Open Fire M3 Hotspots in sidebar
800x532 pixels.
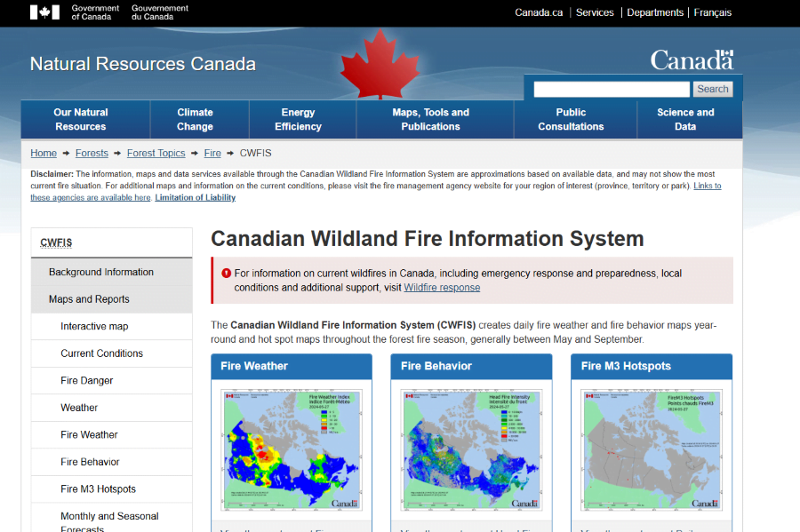pyautogui.click(x=112, y=488)
